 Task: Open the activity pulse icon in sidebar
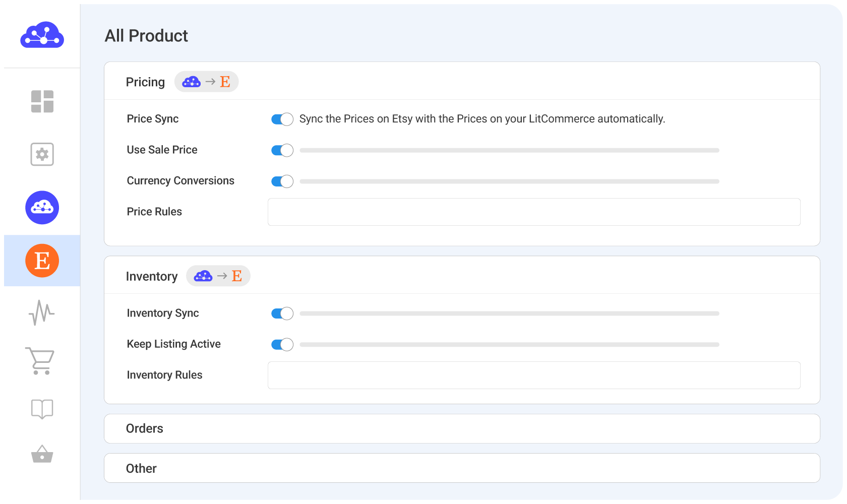click(42, 313)
